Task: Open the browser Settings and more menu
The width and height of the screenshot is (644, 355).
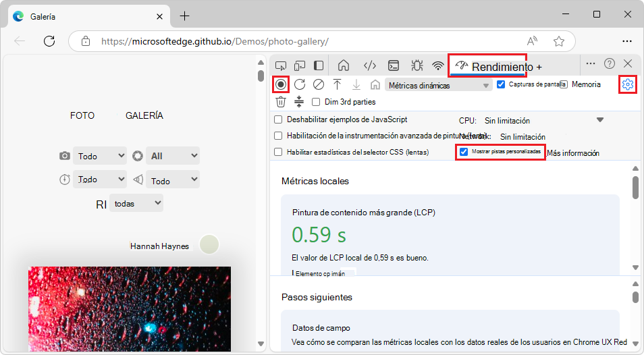Action: pyautogui.click(x=627, y=41)
